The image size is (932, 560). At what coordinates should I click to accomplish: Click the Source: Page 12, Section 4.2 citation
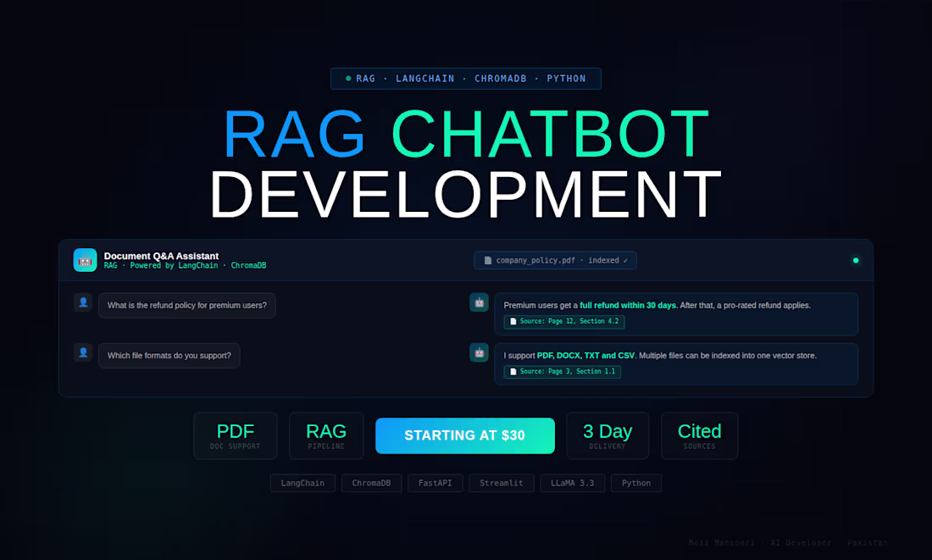click(563, 321)
